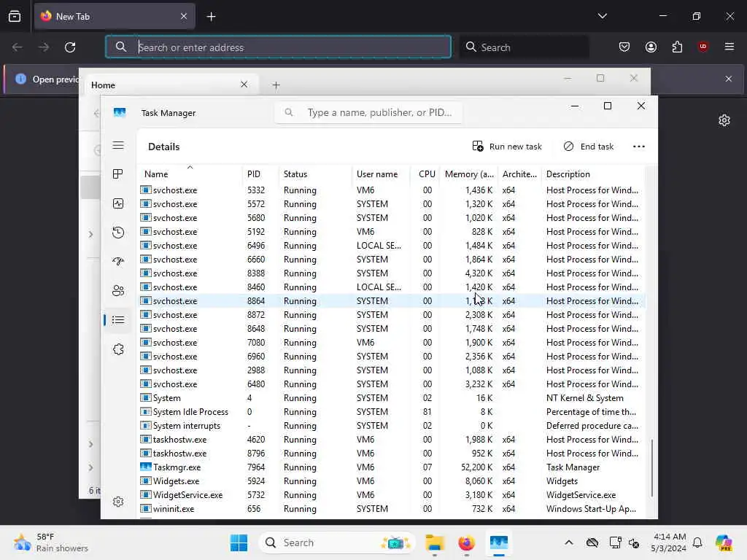The height and width of the screenshot is (560, 747).
Task: Open Task Manager hamburger navigation menu
Action: [118, 146]
